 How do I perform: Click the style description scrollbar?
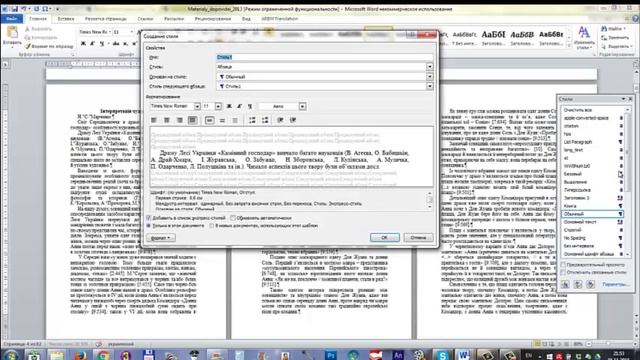429,200
